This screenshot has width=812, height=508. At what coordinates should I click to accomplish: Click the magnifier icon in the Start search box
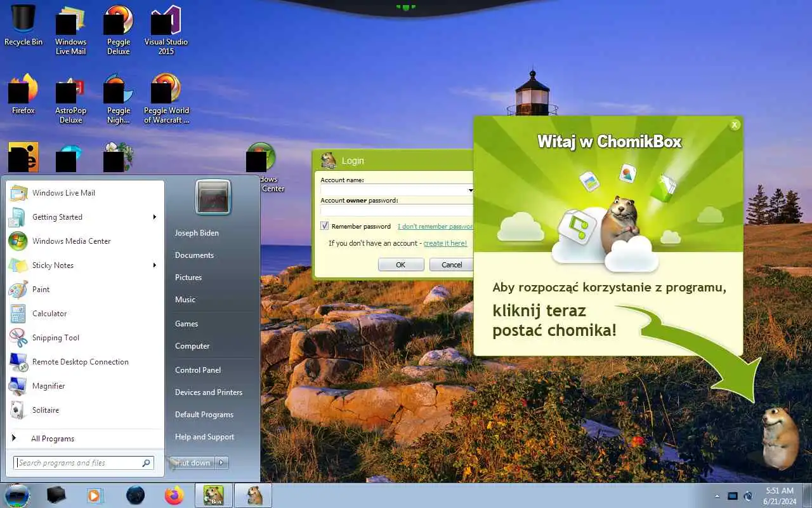146,463
